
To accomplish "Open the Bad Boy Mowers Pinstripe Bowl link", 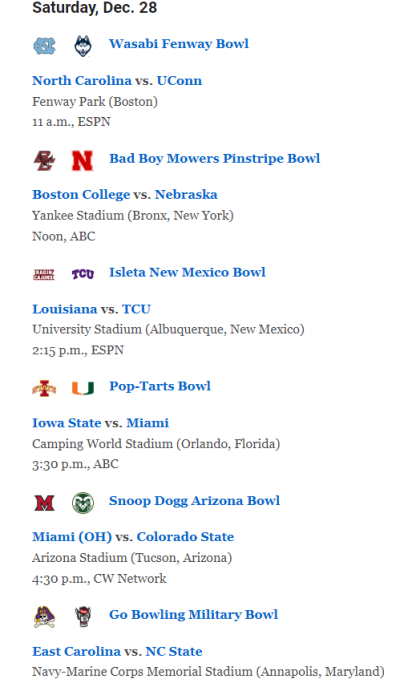I will click(215, 159).
